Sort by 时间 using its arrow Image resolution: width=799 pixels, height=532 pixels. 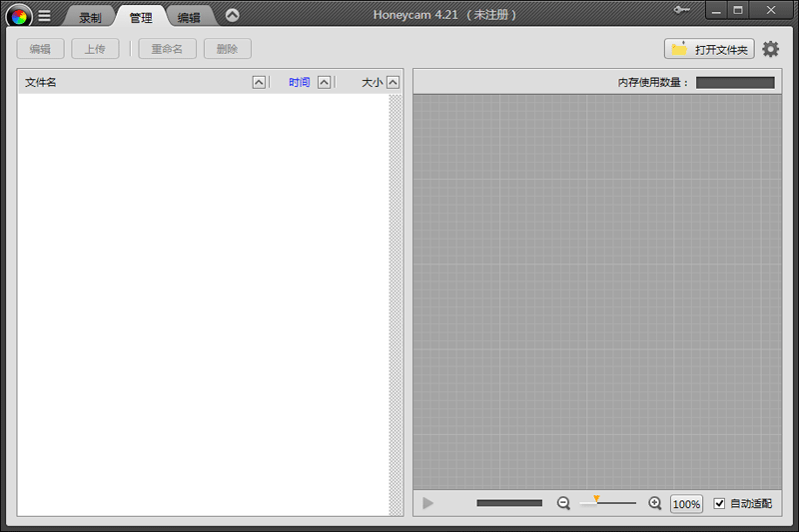click(x=324, y=83)
